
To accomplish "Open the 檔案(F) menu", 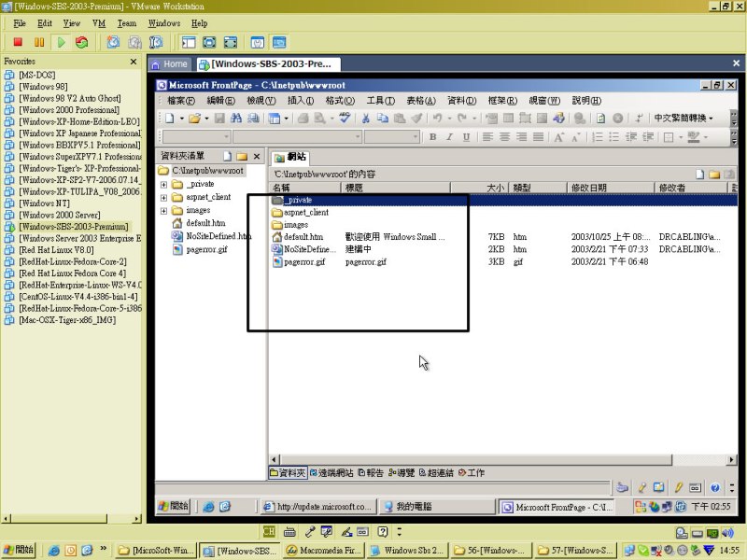I will [181, 101].
